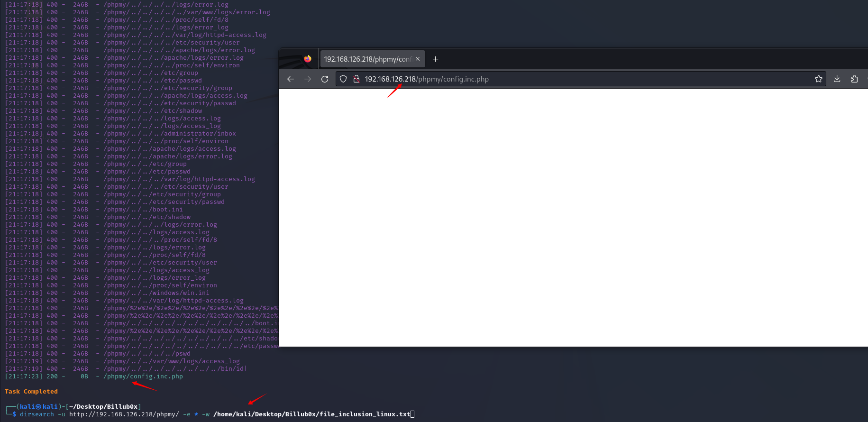Image resolution: width=868 pixels, height=422 pixels.
Task: Open the Firefox downloads panel
Action: pos(837,79)
